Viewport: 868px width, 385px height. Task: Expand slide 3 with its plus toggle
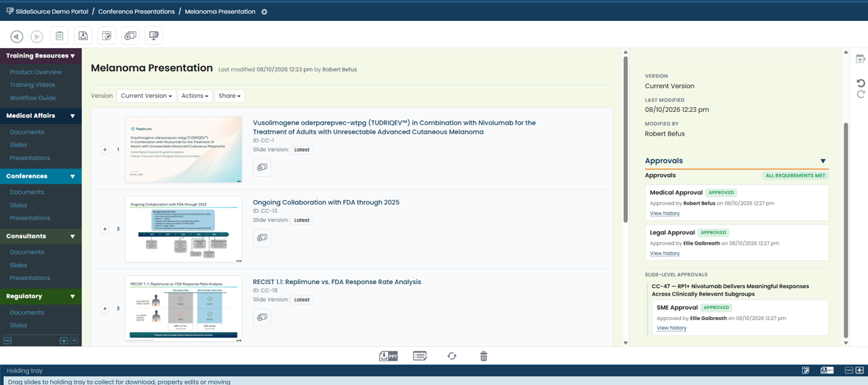click(x=104, y=308)
